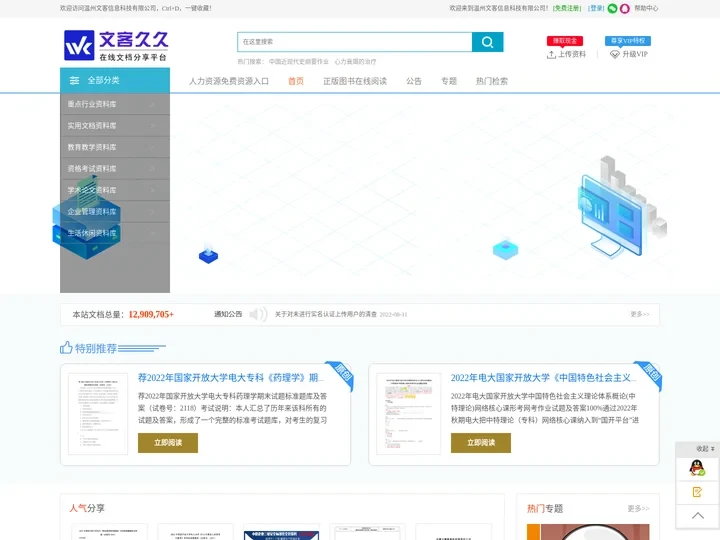
Task: Click the diamond VIP icon beside 升级VIP
Action: coord(614,55)
